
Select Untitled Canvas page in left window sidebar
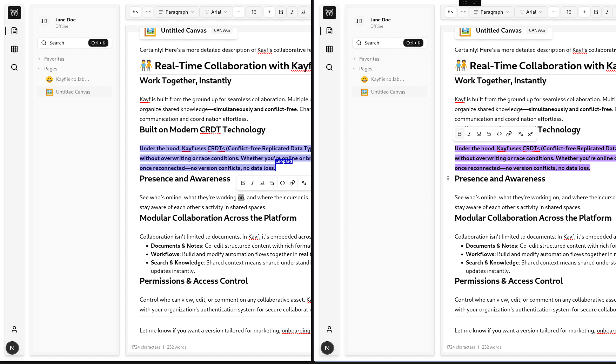click(75, 92)
